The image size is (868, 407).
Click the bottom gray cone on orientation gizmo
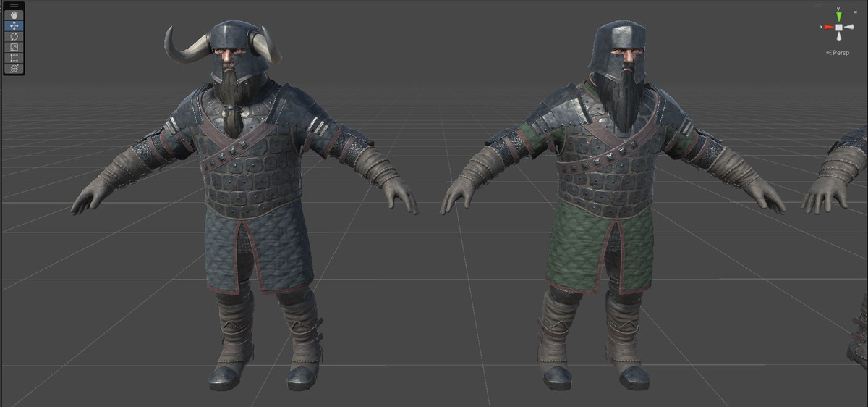(839, 36)
